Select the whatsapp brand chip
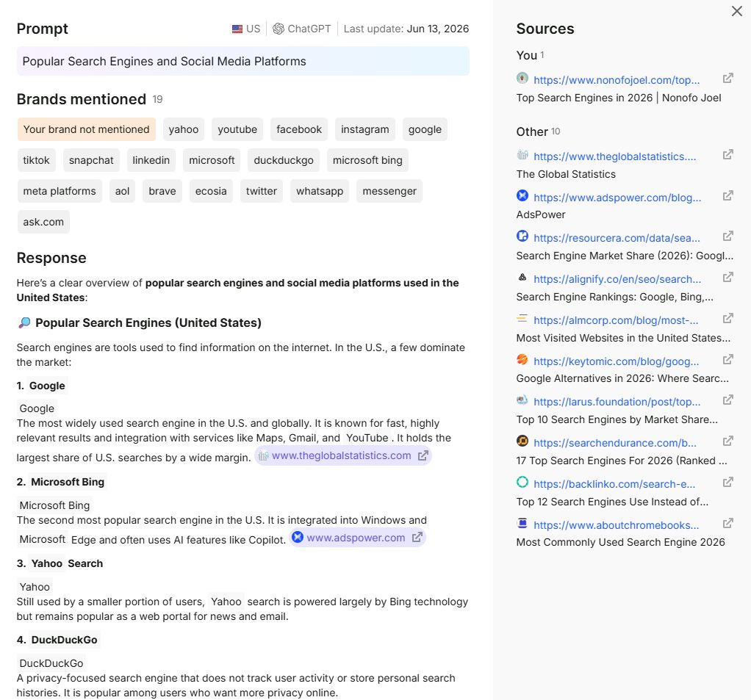 320,191
